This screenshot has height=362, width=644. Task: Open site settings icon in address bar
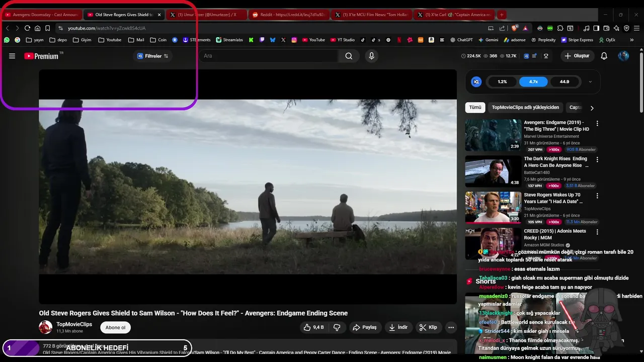60,28
